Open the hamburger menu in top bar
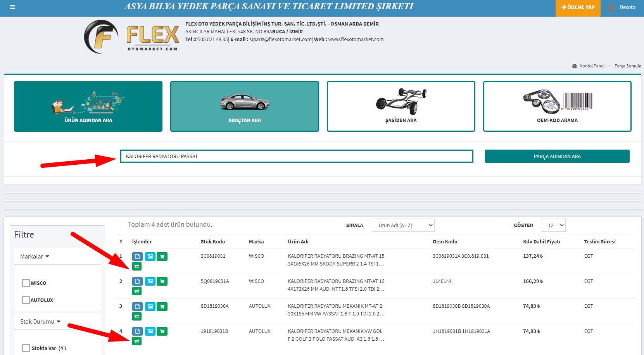 (x=12, y=7)
